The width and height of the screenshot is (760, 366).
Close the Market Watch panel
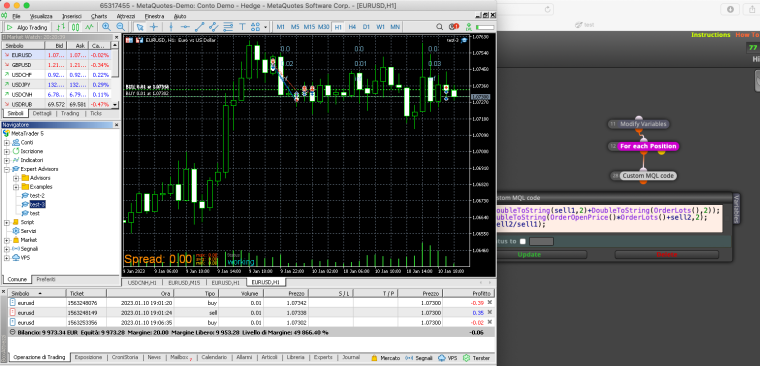pyautogui.click(x=116, y=37)
